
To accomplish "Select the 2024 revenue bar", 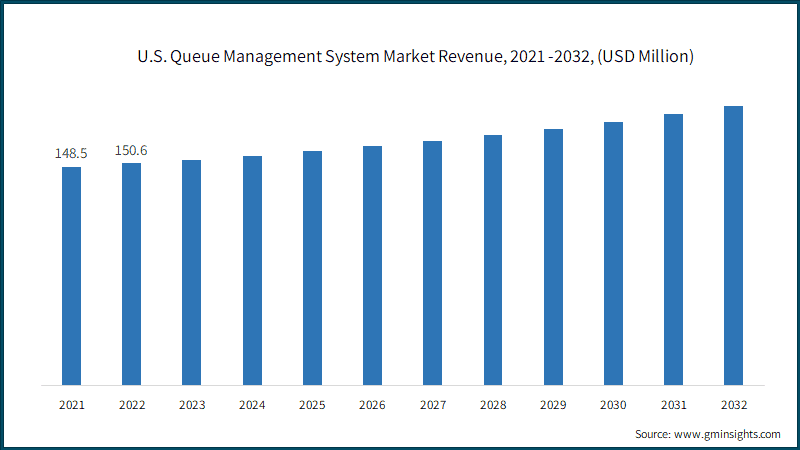I will 252,270.
